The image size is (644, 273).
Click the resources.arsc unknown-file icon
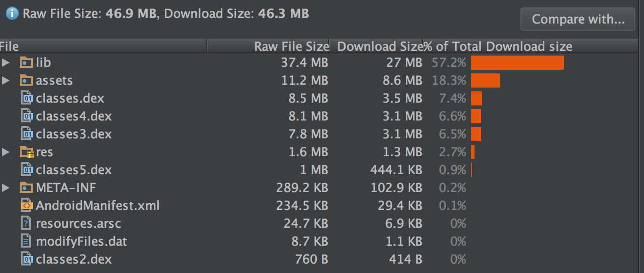point(27,224)
